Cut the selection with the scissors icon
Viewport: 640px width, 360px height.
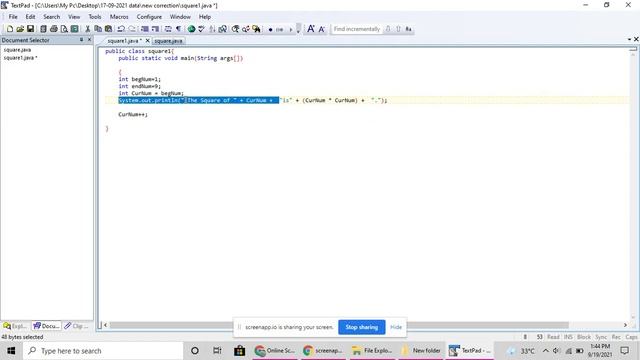click(x=87, y=29)
